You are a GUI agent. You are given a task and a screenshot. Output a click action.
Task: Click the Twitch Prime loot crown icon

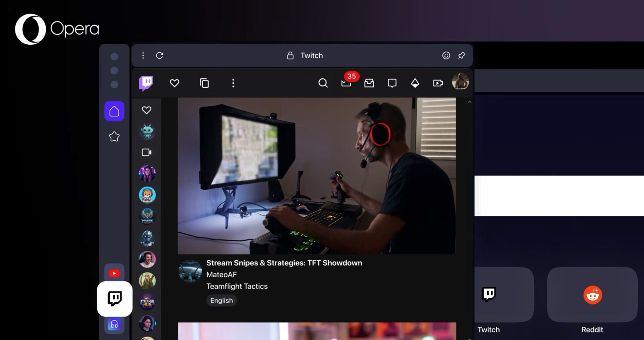coord(369,83)
